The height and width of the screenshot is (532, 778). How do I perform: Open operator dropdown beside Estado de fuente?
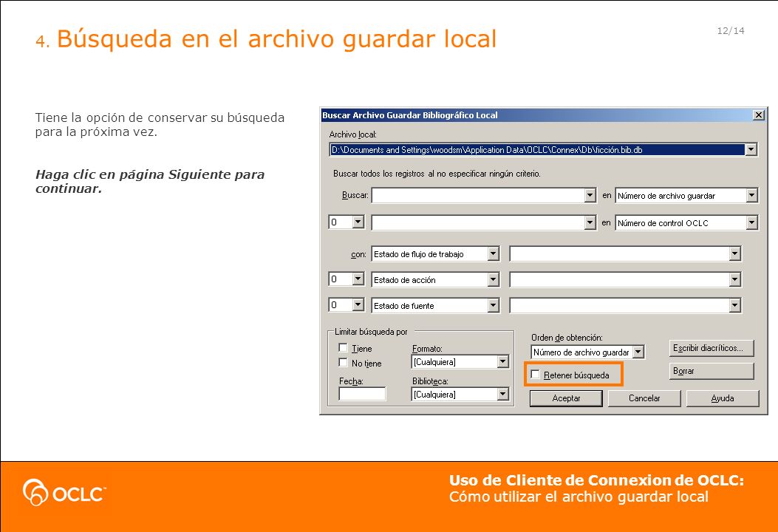(358, 304)
